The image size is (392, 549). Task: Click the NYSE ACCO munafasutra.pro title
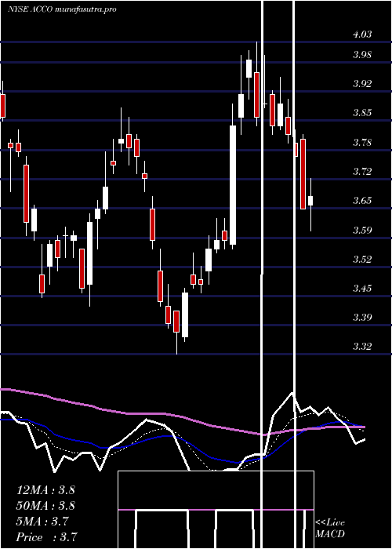tap(62, 9)
